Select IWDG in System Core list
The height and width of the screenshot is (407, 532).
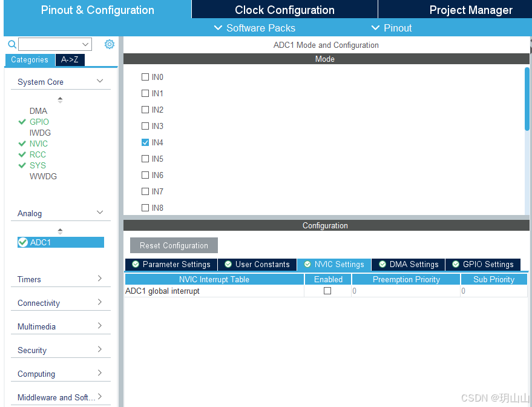pos(40,133)
